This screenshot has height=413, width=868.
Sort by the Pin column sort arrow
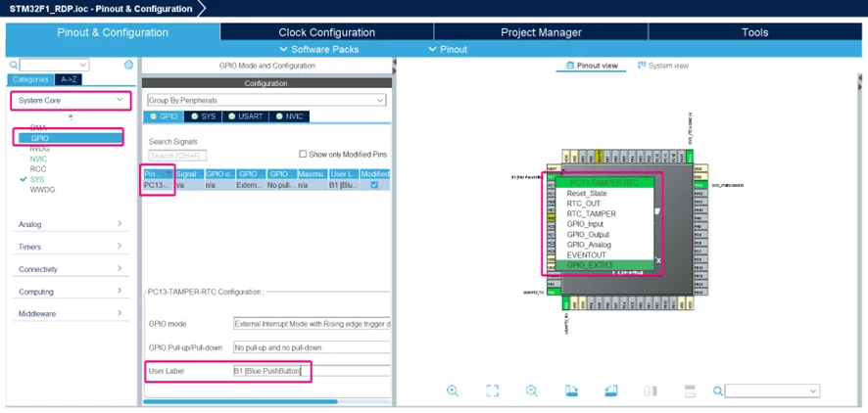[169, 173]
